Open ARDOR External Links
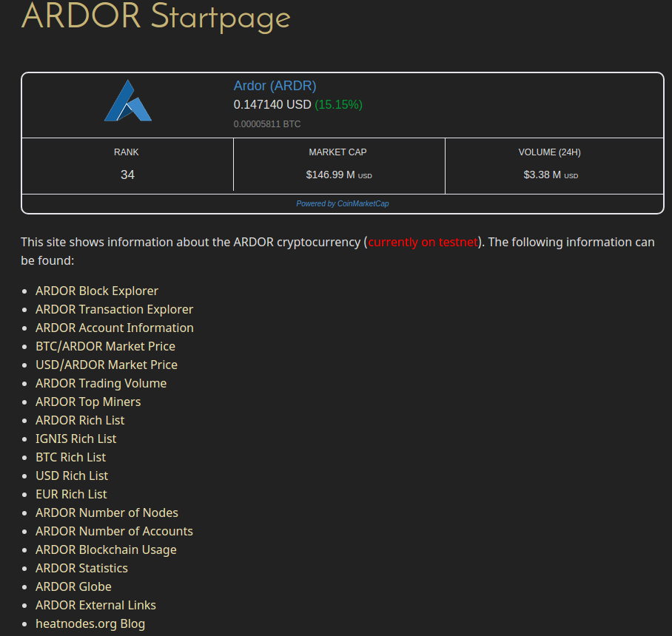 [x=95, y=605]
